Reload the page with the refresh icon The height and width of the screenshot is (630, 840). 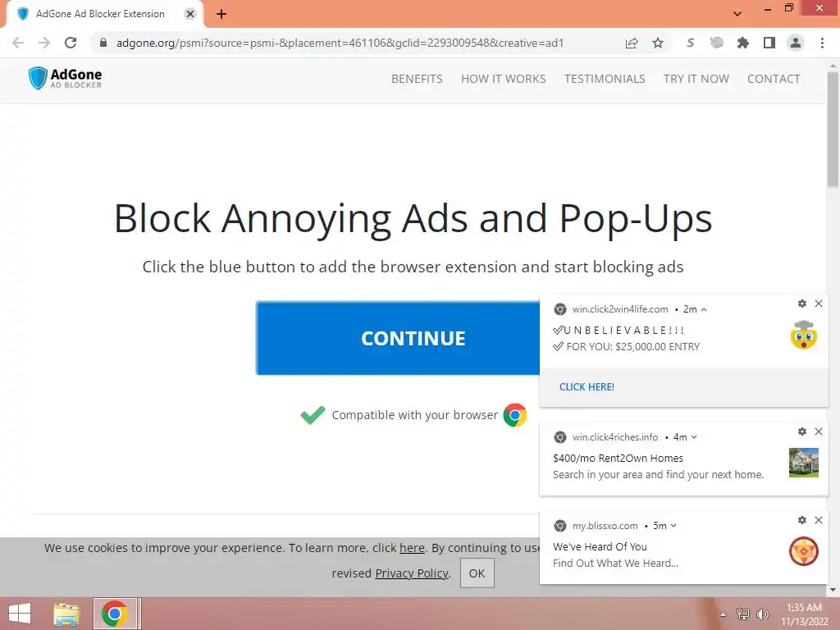click(71, 43)
